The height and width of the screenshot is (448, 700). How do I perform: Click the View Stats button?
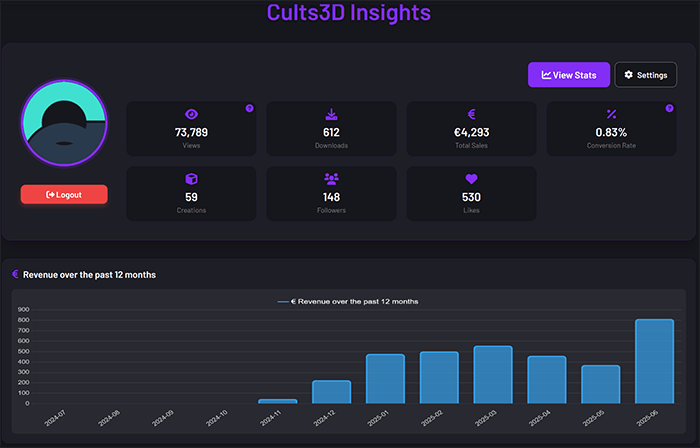click(569, 75)
